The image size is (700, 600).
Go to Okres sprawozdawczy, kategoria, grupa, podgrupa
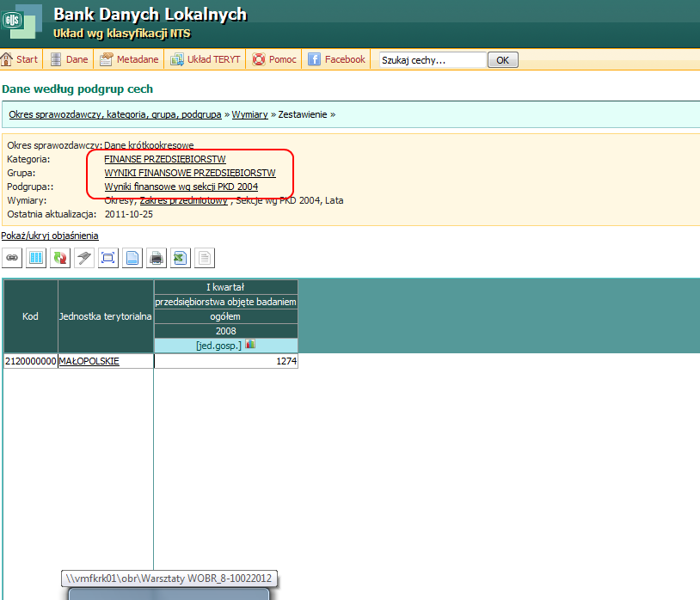pyautogui.click(x=115, y=114)
